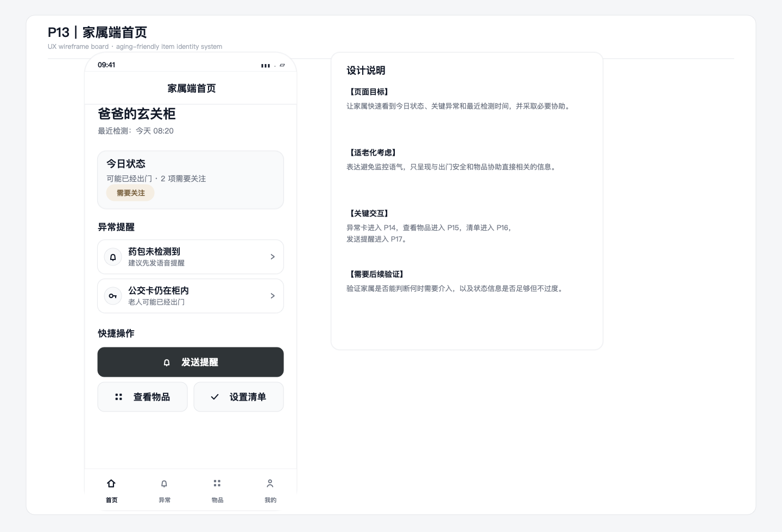Open 查看物品 quick action
Image resolution: width=782 pixels, height=532 pixels.
coord(142,397)
